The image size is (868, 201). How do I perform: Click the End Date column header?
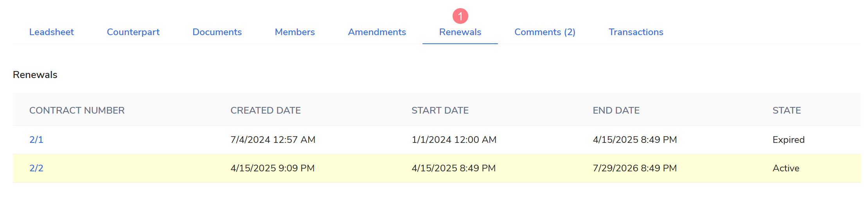pyautogui.click(x=616, y=110)
